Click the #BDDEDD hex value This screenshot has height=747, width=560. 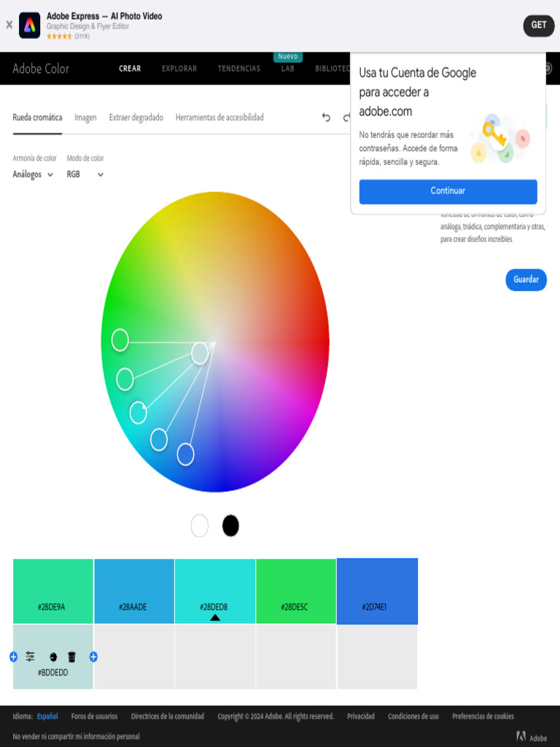[x=52, y=673]
